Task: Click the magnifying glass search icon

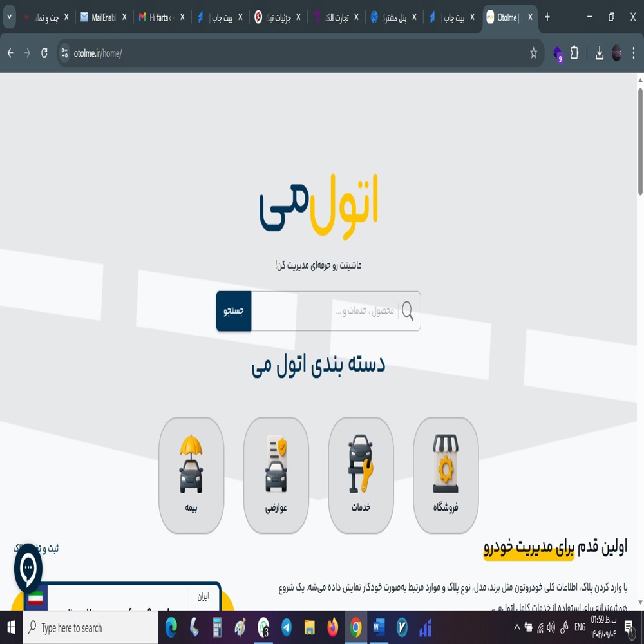Action: tap(408, 312)
